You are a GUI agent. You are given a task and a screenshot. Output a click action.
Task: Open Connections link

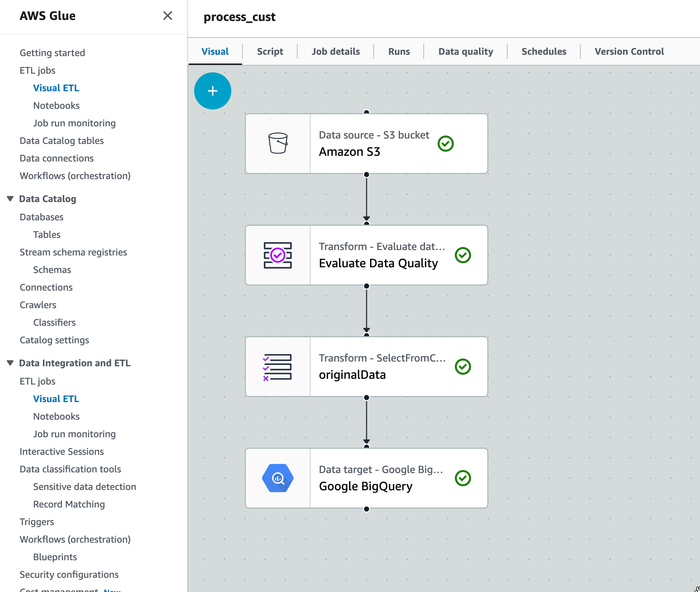[46, 287]
